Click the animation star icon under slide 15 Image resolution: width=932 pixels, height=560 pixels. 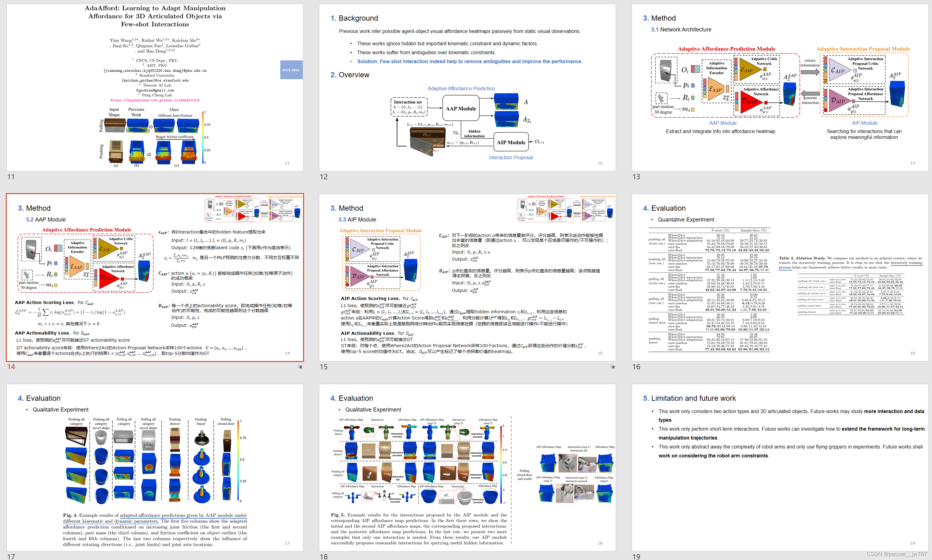click(x=613, y=367)
